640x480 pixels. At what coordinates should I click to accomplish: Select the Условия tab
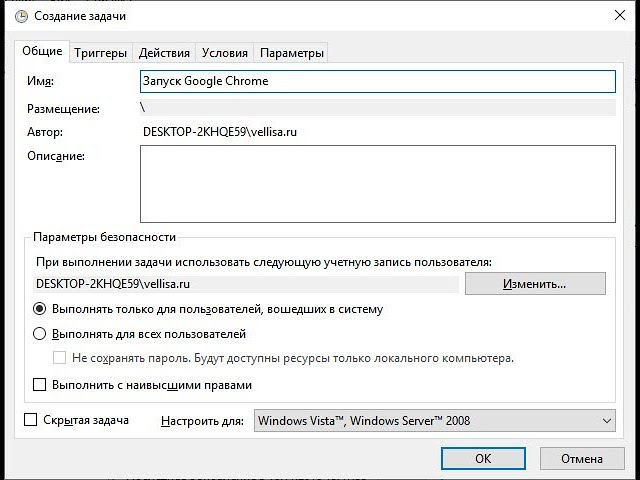(224, 53)
